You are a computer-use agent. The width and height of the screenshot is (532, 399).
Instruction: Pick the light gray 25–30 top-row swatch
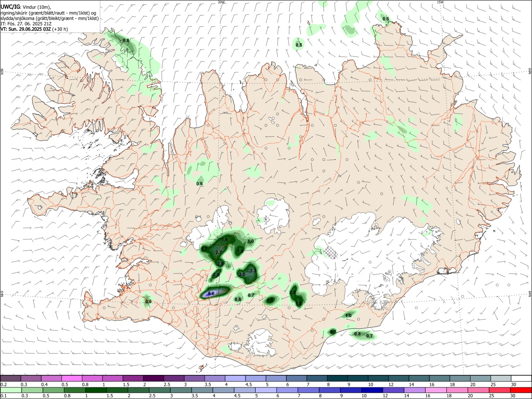500,378
